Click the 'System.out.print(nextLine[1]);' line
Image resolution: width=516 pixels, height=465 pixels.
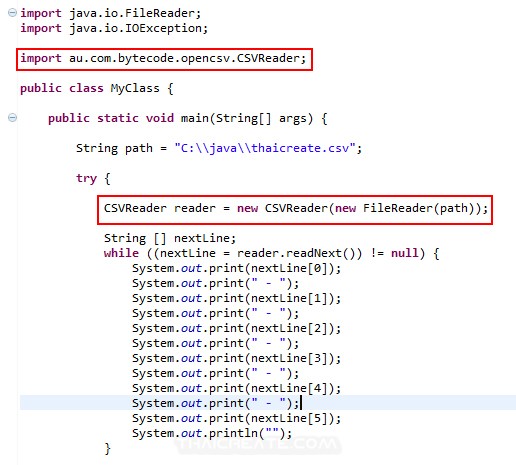[x=236, y=298]
